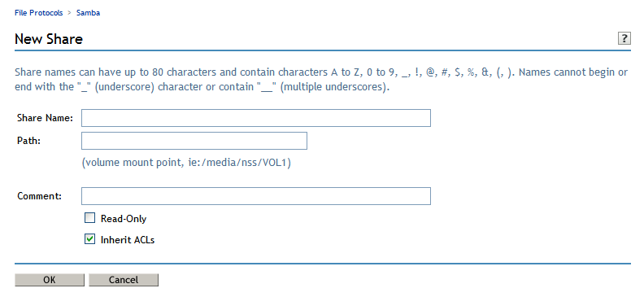The image size is (644, 297).
Task: Click into the Path input box
Action: 194,141
